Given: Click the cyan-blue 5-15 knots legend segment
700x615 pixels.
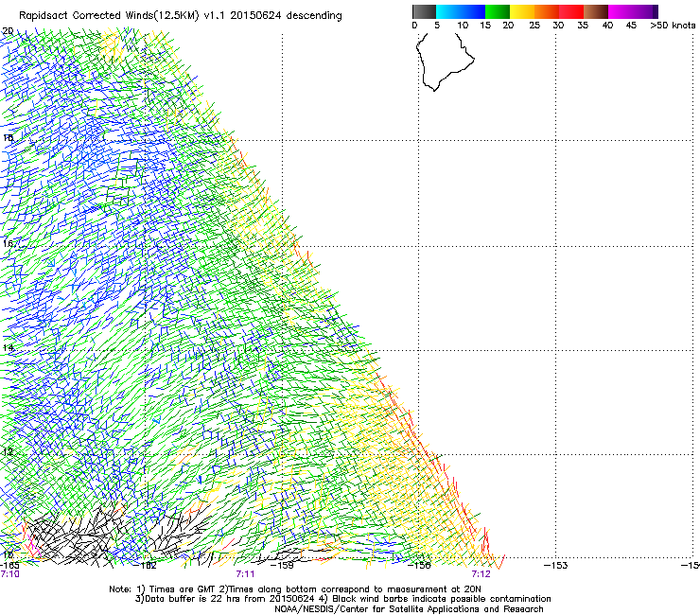Looking at the screenshot, I should tap(461, 11).
